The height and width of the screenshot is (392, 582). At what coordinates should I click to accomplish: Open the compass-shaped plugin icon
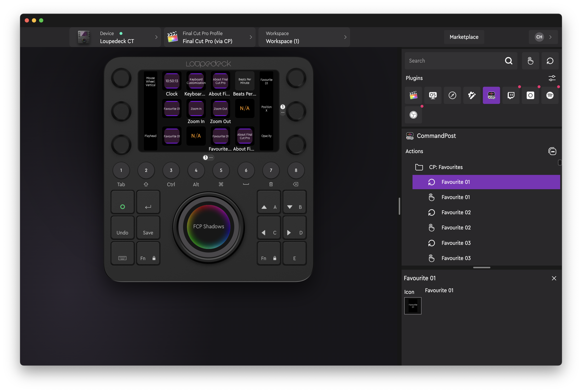click(452, 95)
